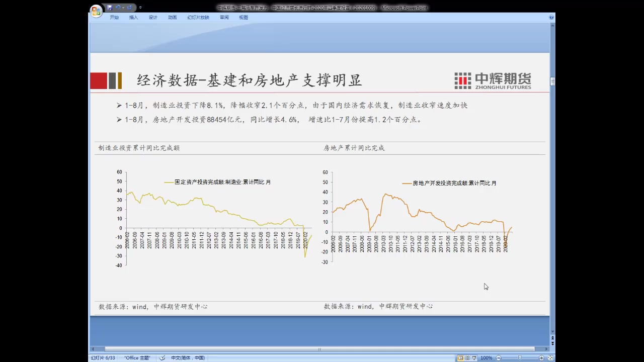Screen dimensions: 644x362
Task: Open the 开始 ribbon tab
Action: click(114, 17)
